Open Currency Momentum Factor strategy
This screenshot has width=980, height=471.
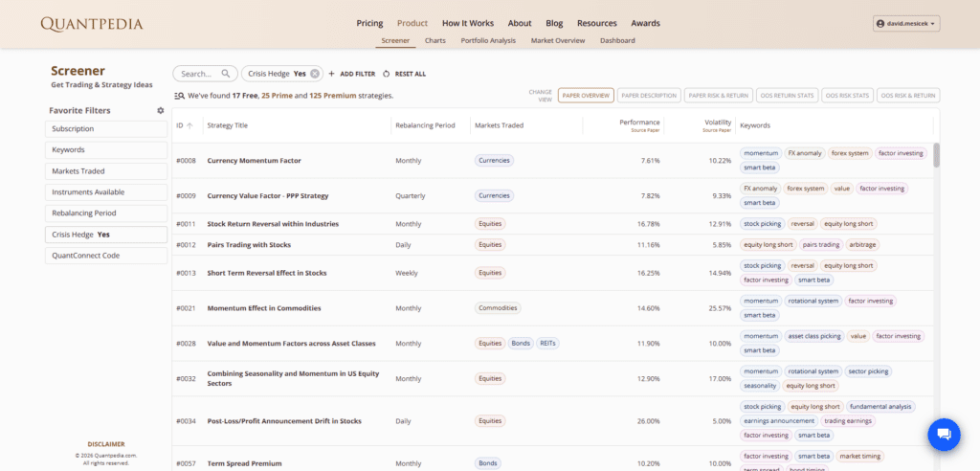coord(254,161)
